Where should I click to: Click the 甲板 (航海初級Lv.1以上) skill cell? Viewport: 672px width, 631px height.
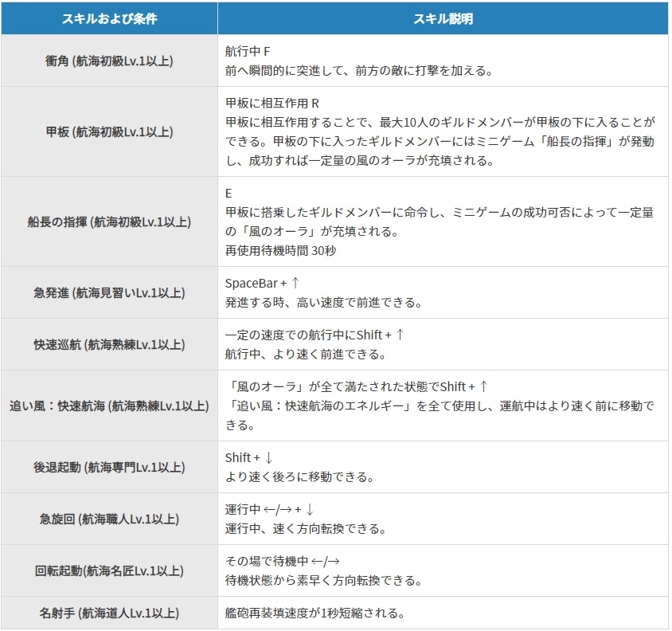tap(109, 131)
